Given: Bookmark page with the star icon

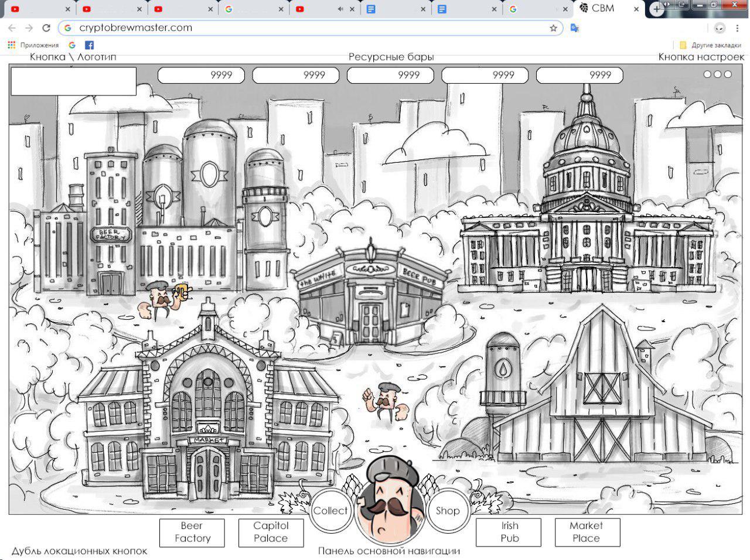Looking at the screenshot, I should coord(553,28).
